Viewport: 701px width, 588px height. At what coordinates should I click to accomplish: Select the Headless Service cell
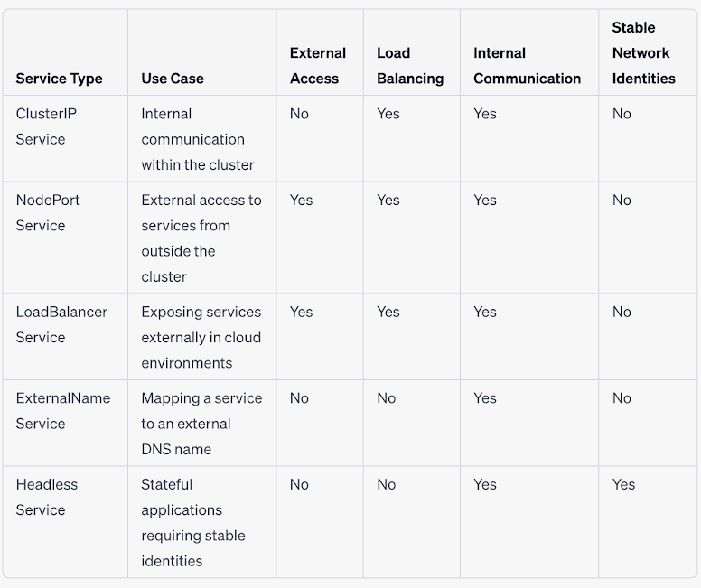coord(47,497)
